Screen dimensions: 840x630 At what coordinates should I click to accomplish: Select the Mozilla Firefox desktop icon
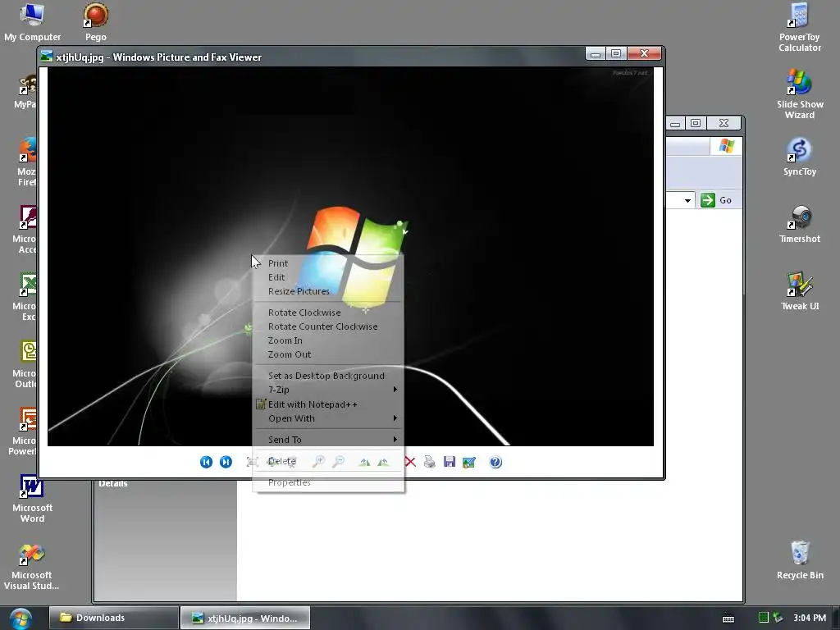27,162
